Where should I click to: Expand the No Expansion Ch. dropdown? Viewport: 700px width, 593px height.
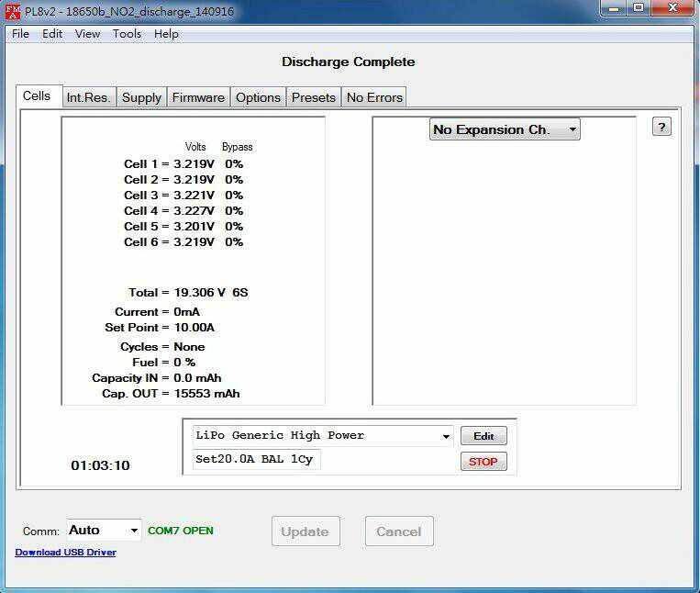click(x=505, y=129)
